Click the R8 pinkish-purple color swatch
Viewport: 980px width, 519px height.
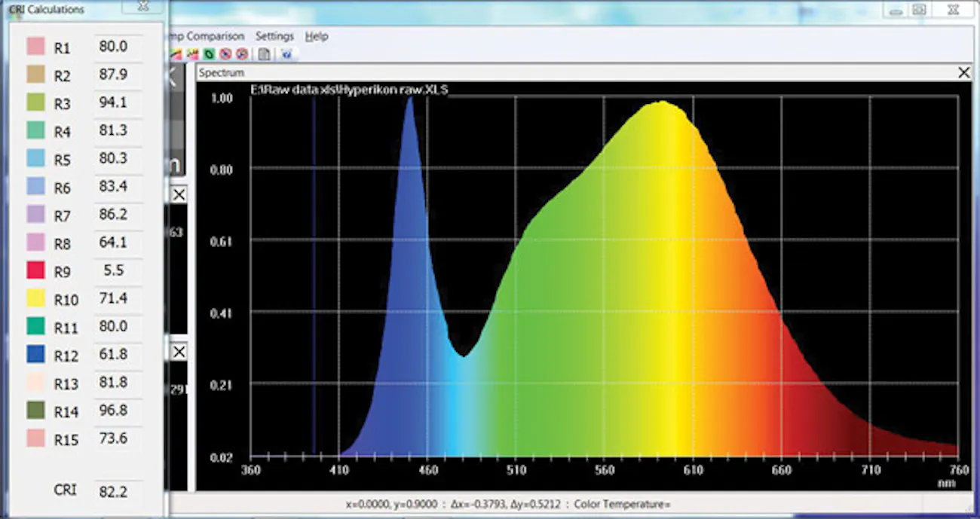click(35, 243)
